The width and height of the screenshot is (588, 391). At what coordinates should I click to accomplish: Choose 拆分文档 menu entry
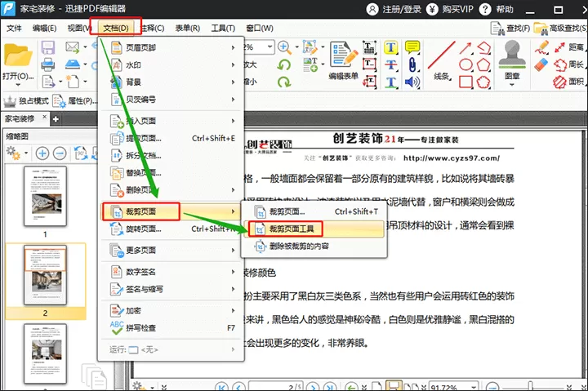(x=171, y=156)
